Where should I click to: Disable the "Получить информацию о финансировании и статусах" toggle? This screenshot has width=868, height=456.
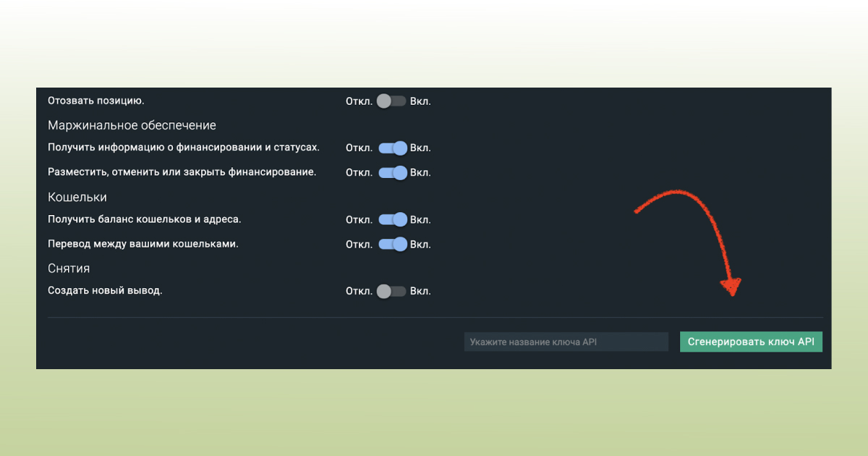point(391,148)
